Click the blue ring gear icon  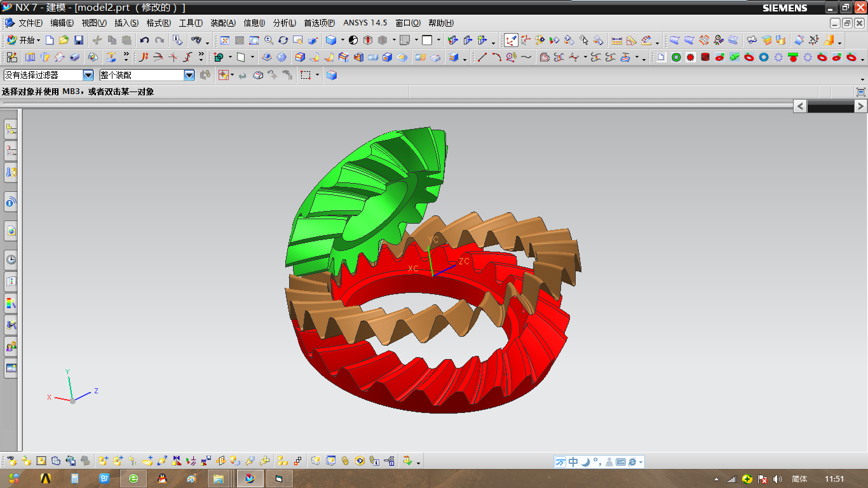click(x=763, y=57)
